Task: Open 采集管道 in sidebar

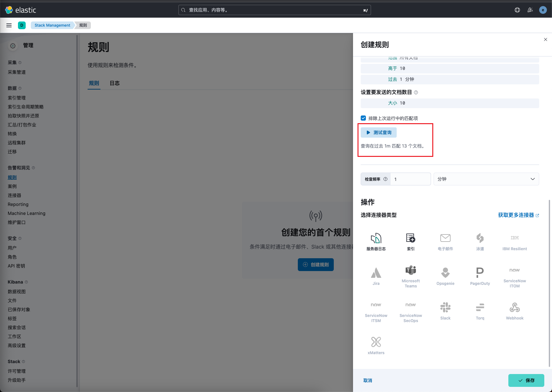Action: [17, 72]
